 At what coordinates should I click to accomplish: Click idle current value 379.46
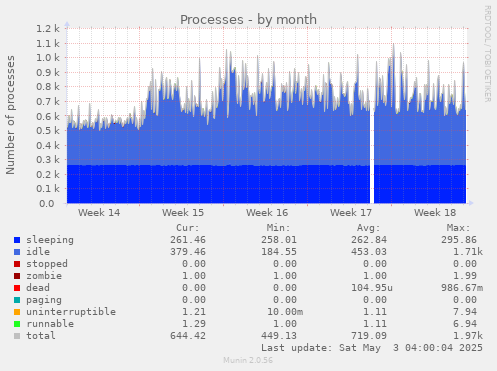(188, 252)
